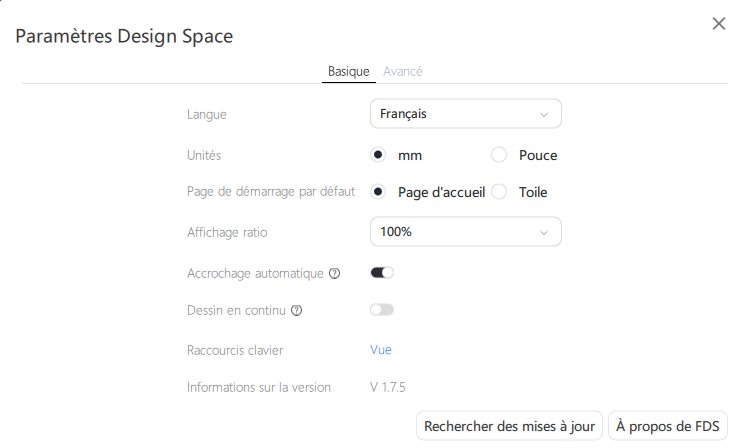747x448 pixels.
Task: Click the version number V 1.7.5
Action: [388, 386]
